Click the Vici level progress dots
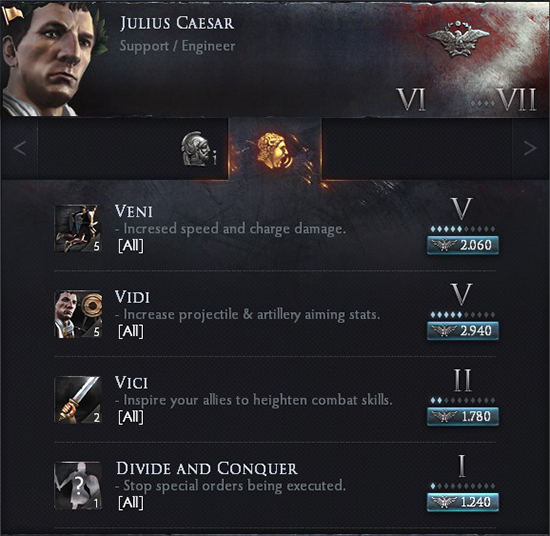Image resolution: width=550 pixels, height=536 pixels. tap(463, 400)
